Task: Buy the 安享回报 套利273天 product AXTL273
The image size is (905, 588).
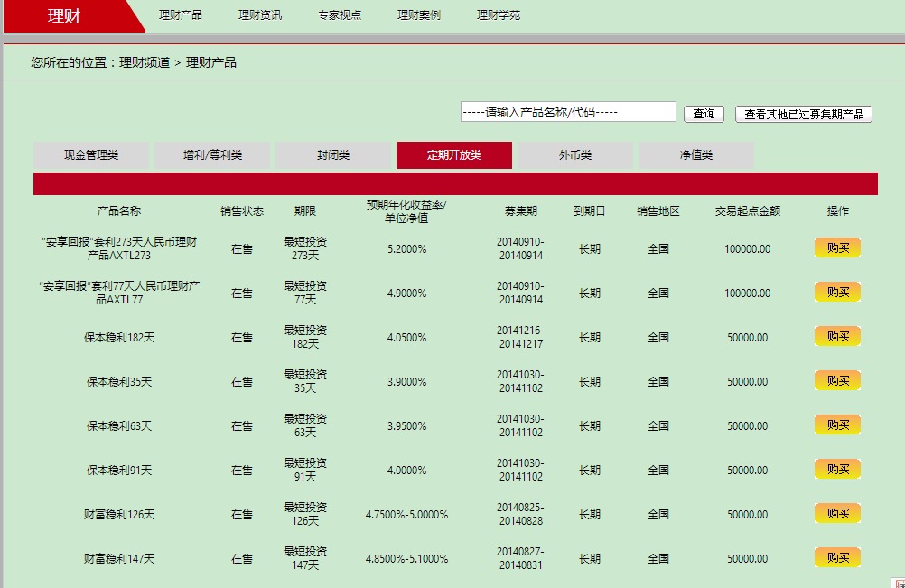Action: click(x=837, y=247)
